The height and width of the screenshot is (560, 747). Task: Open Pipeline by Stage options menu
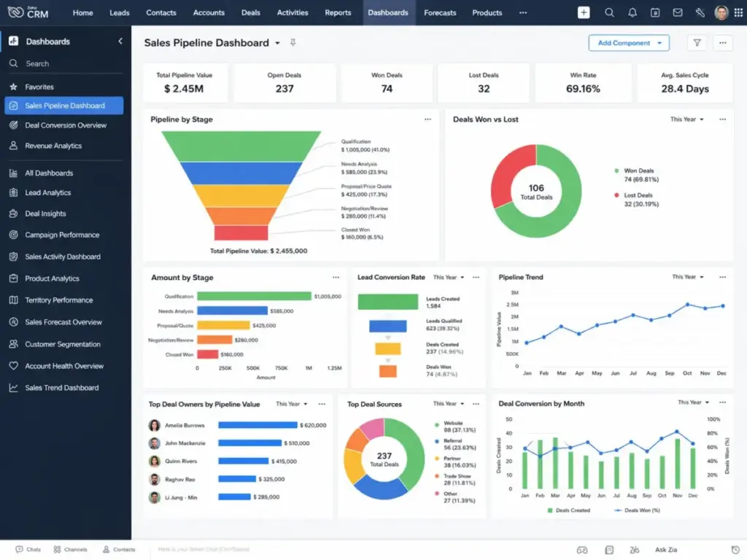click(x=427, y=120)
